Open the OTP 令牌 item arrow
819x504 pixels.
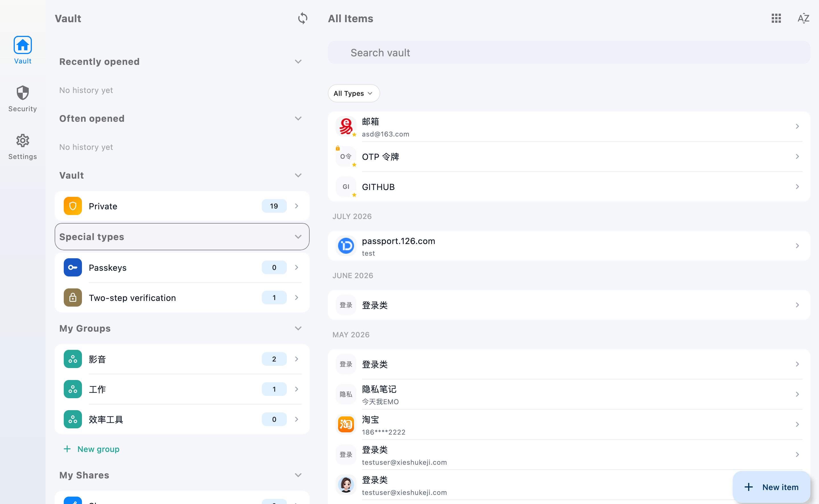(x=797, y=157)
